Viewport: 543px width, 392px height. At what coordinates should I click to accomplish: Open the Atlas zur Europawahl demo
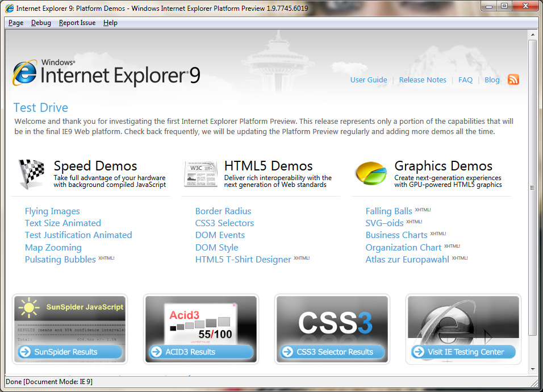coord(407,260)
